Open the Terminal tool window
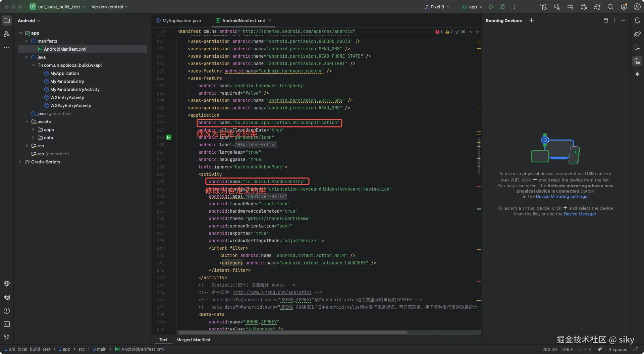This screenshot has width=644, height=354. click(x=7, y=324)
